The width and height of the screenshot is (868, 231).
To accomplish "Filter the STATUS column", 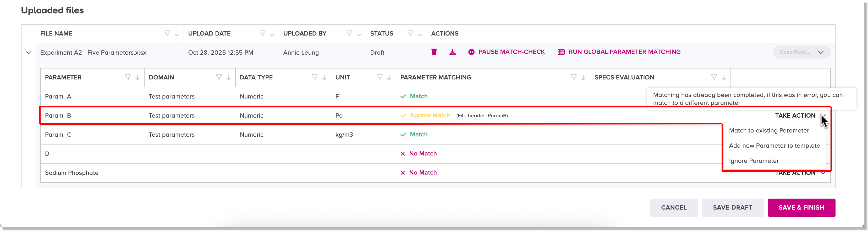I will [410, 33].
